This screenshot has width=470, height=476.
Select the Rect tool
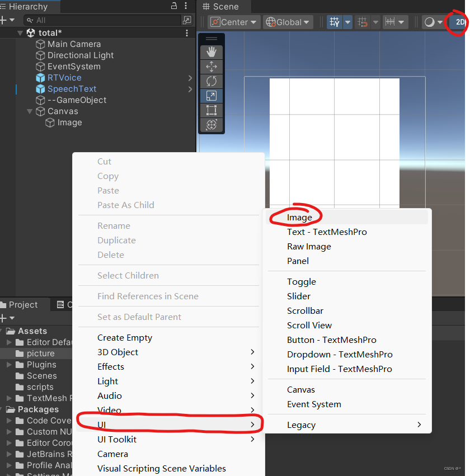[x=211, y=110]
